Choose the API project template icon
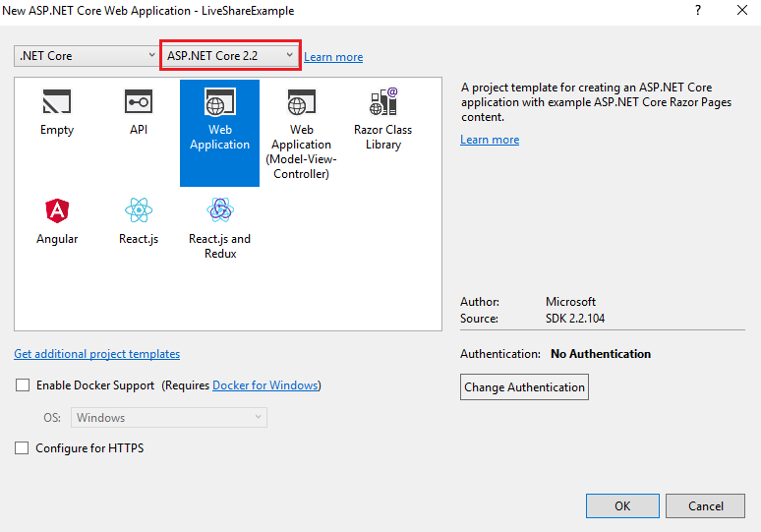 (139, 102)
